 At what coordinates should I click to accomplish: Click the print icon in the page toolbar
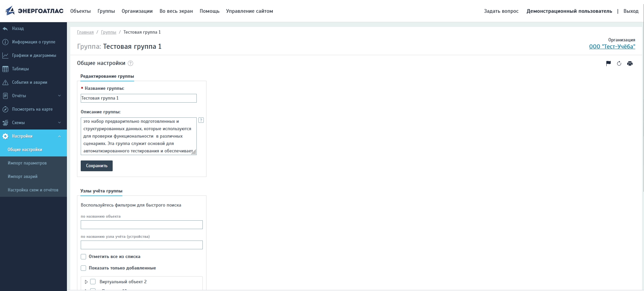tap(630, 63)
